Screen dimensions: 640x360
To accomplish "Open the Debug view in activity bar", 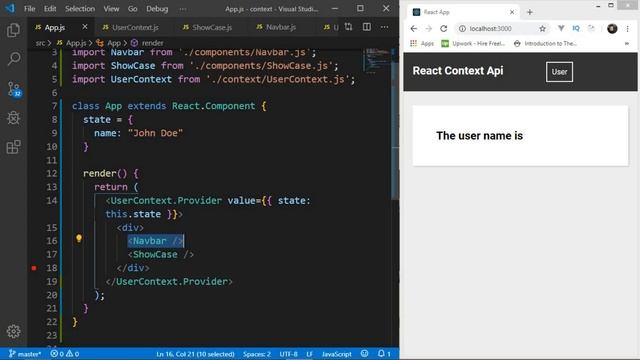I will tap(13, 118).
